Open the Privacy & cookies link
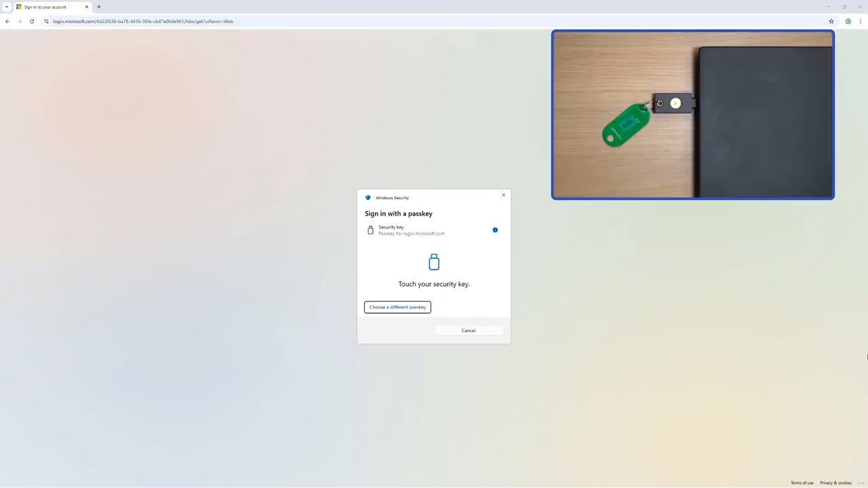This screenshot has height=488, width=868. point(835,483)
